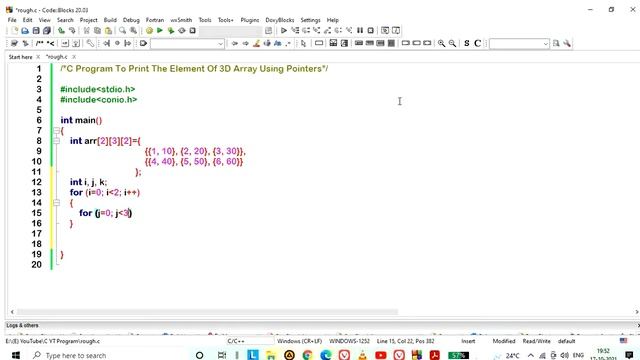This screenshot has height=360, width=640.
Task: Switch to the Start here tab
Action: click(20, 57)
